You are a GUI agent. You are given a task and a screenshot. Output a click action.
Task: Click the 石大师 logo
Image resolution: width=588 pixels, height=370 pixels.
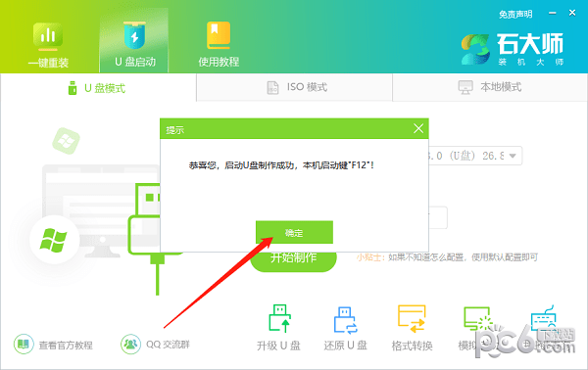click(x=513, y=49)
